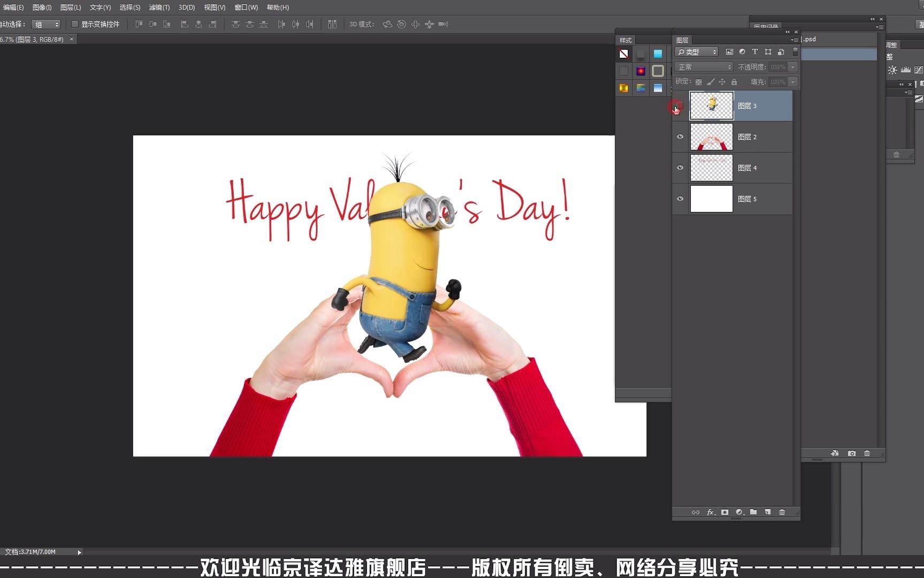Open the 填充 fill dropdown arrow
Image resolution: width=924 pixels, height=578 pixels.
pos(793,82)
